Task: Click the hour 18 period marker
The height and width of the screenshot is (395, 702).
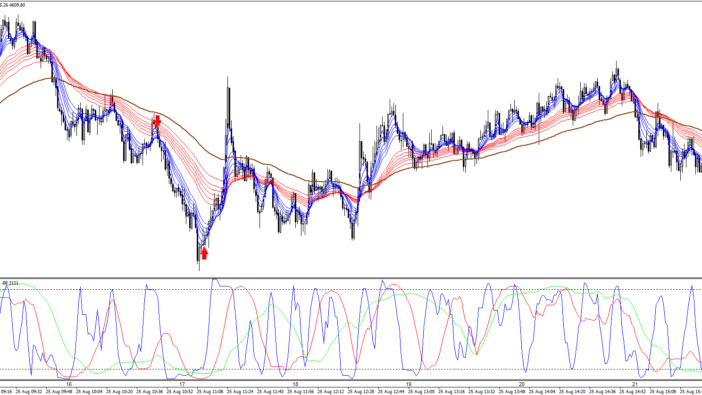Action: tap(295, 385)
